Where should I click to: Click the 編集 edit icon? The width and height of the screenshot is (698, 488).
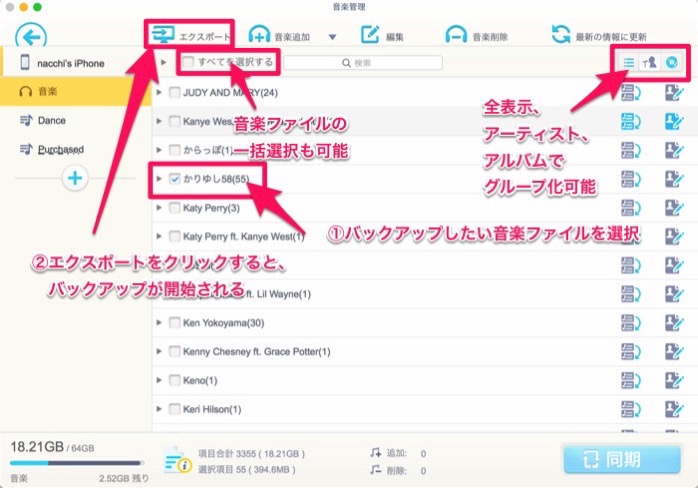pyautogui.click(x=370, y=37)
